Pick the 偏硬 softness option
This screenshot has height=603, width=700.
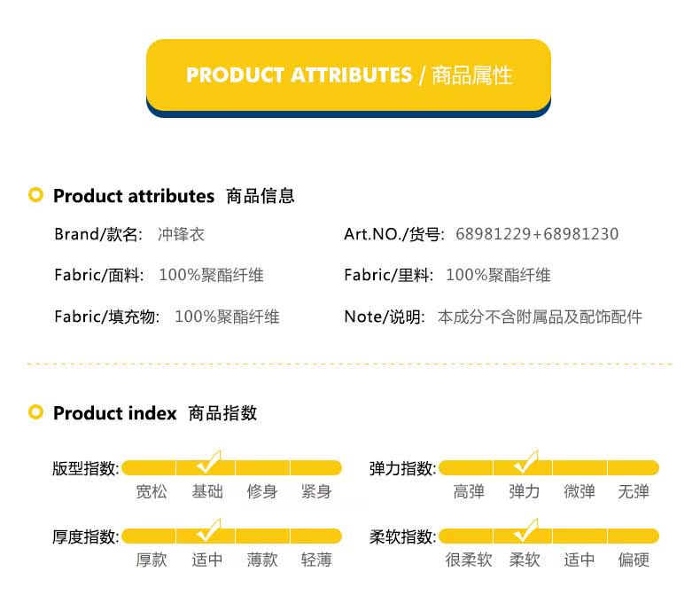point(634,560)
